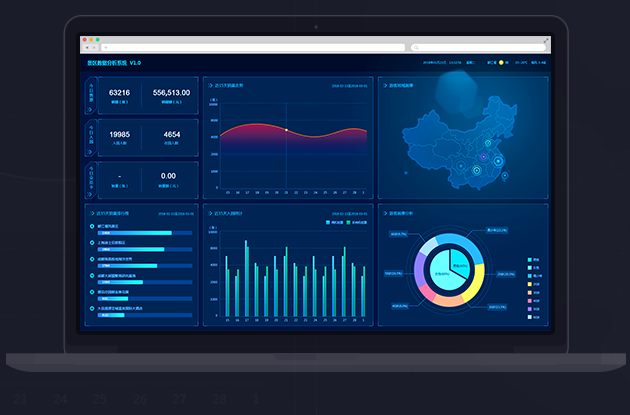This screenshot has width=630, height=415.
Task: Click the chevron icon in the line chart panel header
Action: [211, 86]
